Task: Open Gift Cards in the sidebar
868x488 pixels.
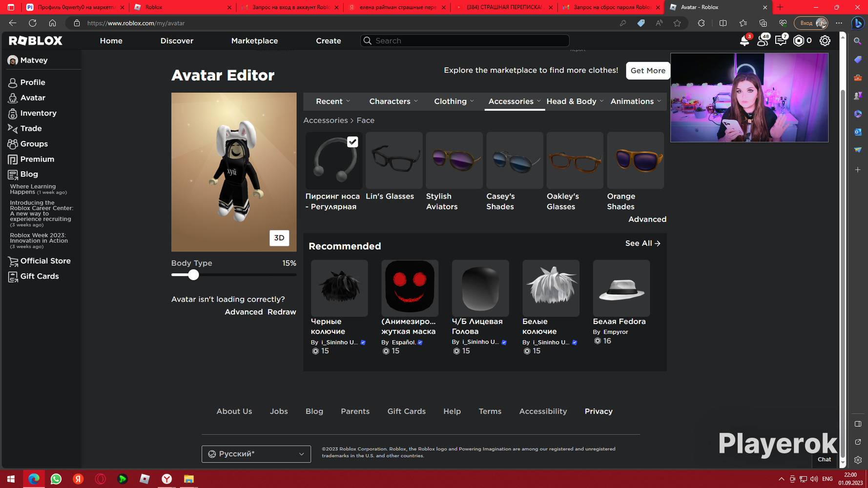Action: pyautogui.click(x=34, y=276)
